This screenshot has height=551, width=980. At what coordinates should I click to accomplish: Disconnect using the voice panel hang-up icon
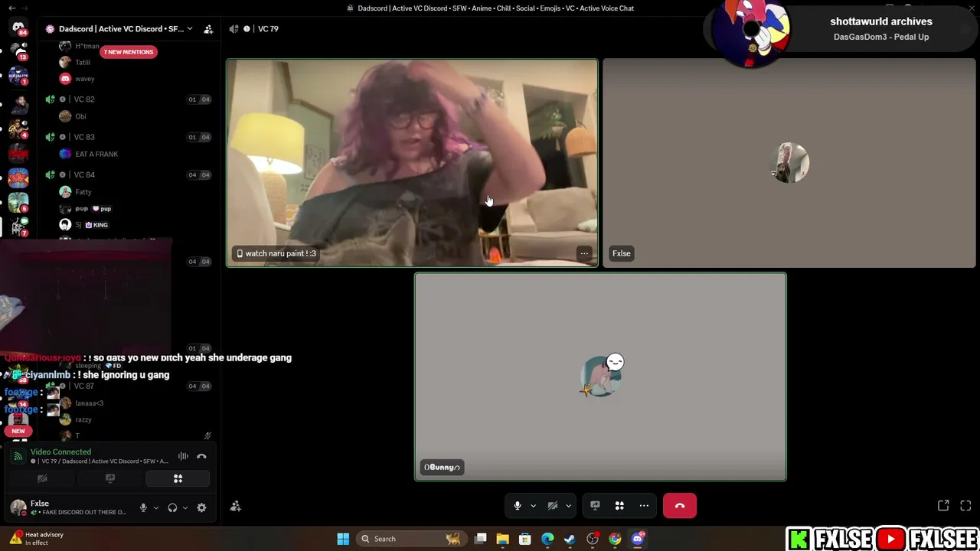(x=201, y=457)
